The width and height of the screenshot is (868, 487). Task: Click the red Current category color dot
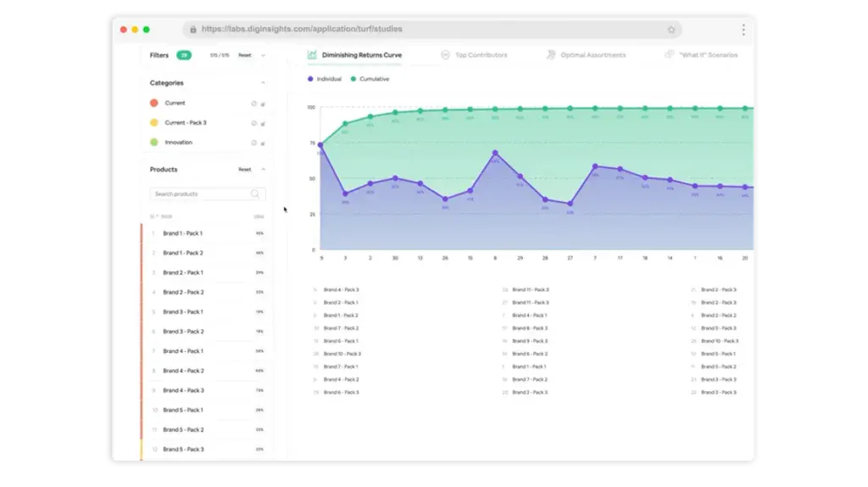tap(154, 103)
